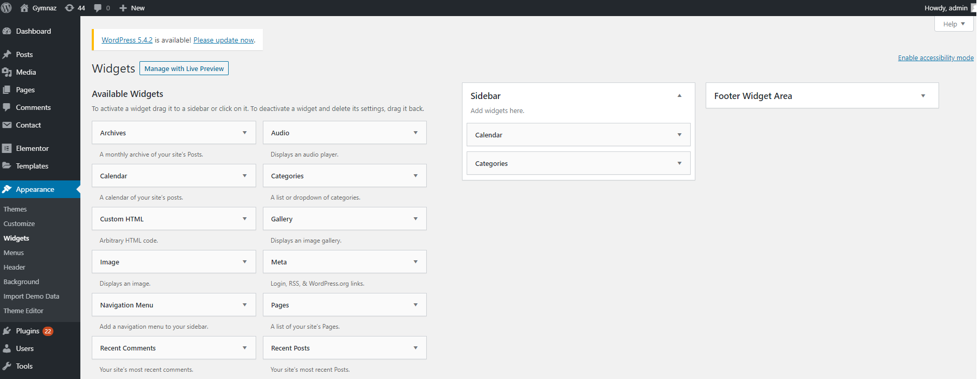Click the Media icon in sidebar

click(7, 72)
